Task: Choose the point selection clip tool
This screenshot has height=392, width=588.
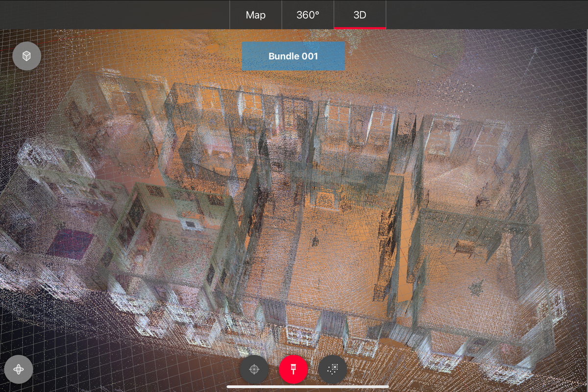Action: [x=333, y=369]
